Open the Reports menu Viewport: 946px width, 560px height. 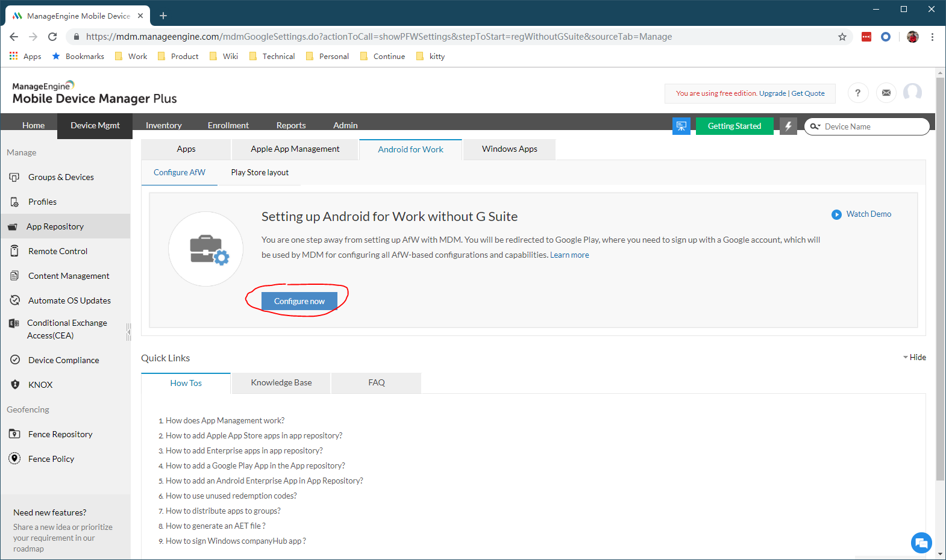[291, 125]
